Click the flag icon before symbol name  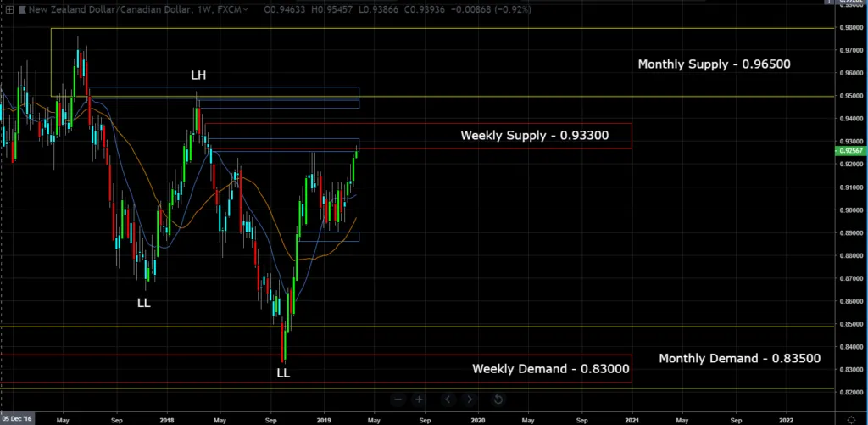click(x=23, y=9)
